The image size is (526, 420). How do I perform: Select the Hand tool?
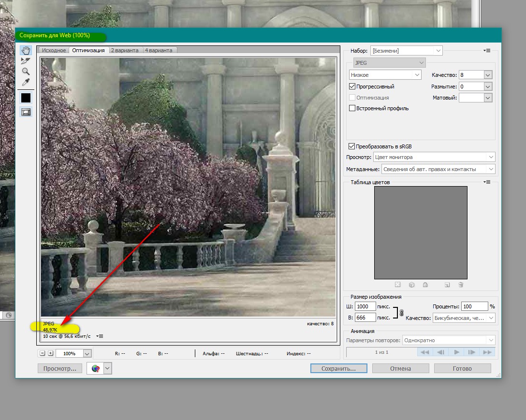[26, 51]
